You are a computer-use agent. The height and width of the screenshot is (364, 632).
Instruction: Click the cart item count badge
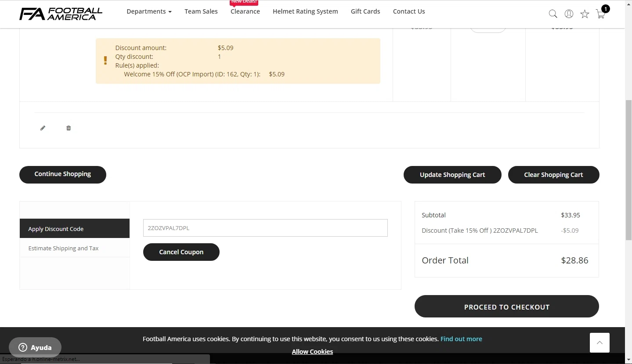pos(606,9)
